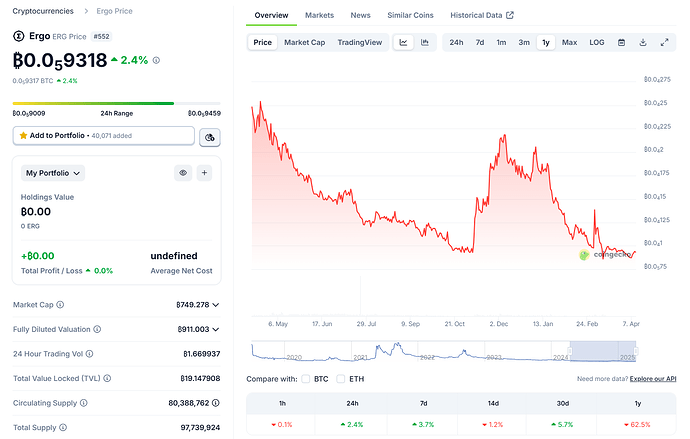Open the Similar Coins tab

[x=410, y=15]
